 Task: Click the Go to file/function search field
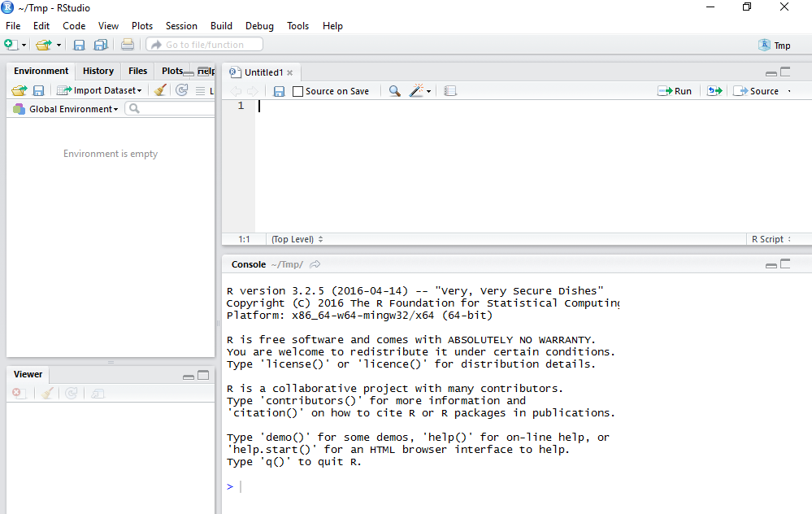tap(205, 45)
